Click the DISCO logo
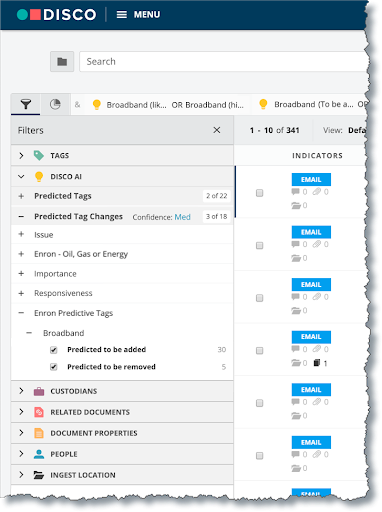Viewport: 382px width, 512px height. click(56, 15)
